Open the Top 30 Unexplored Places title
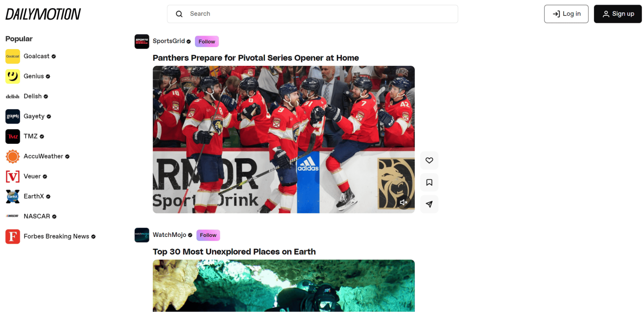Image resolution: width=644 pixels, height=312 pixels. [x=234, y=252]
